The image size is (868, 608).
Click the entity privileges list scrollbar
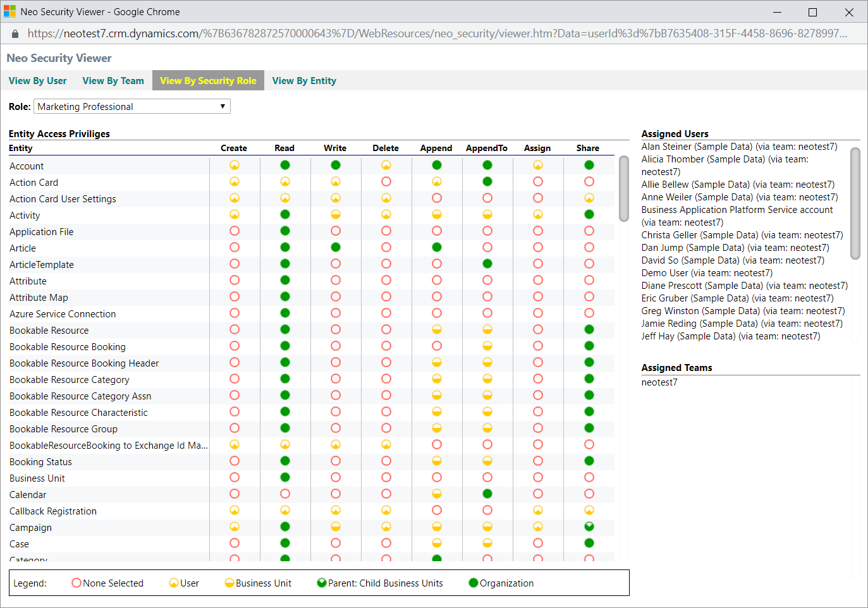(x=624, y=189)
